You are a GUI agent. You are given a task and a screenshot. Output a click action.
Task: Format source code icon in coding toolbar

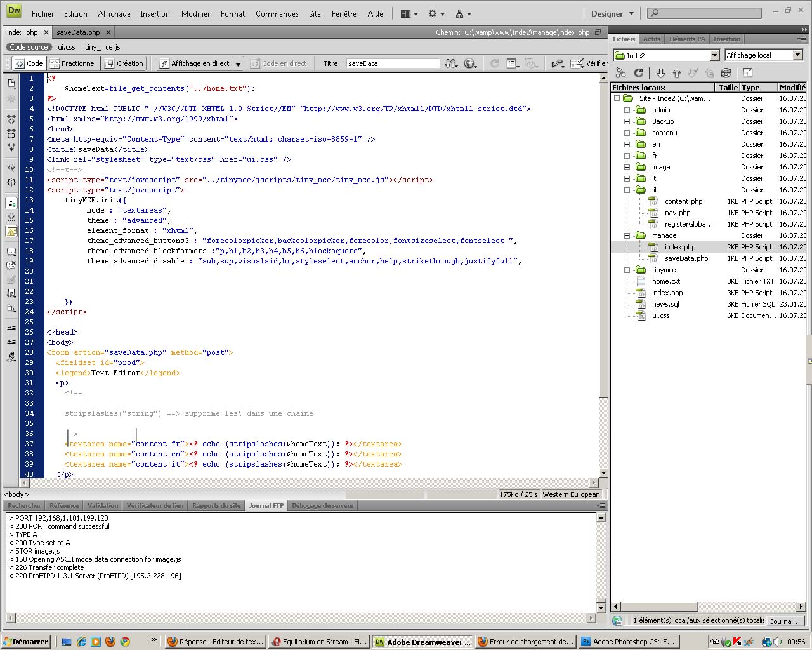point(11,357)
